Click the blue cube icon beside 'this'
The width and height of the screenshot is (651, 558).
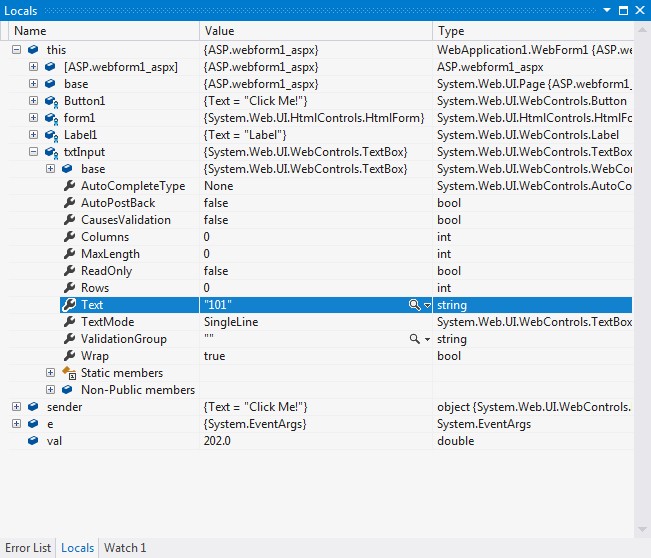click(x=33, y=50)
